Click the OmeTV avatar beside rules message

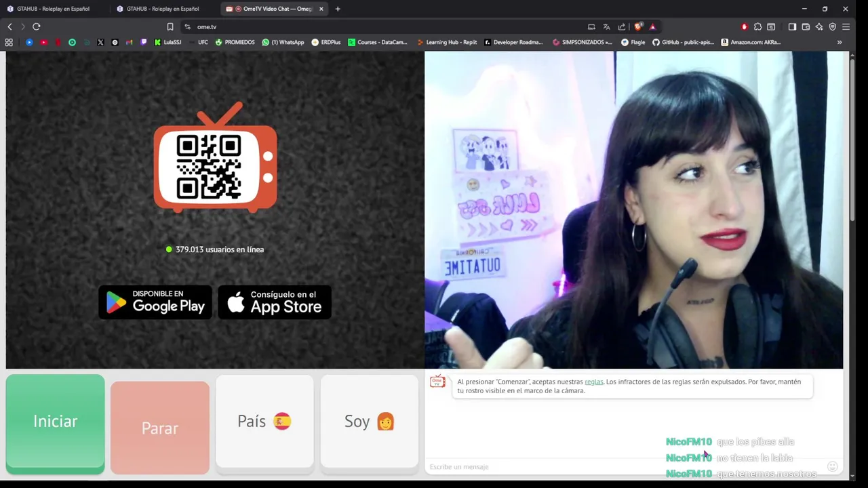click(437, 382)
